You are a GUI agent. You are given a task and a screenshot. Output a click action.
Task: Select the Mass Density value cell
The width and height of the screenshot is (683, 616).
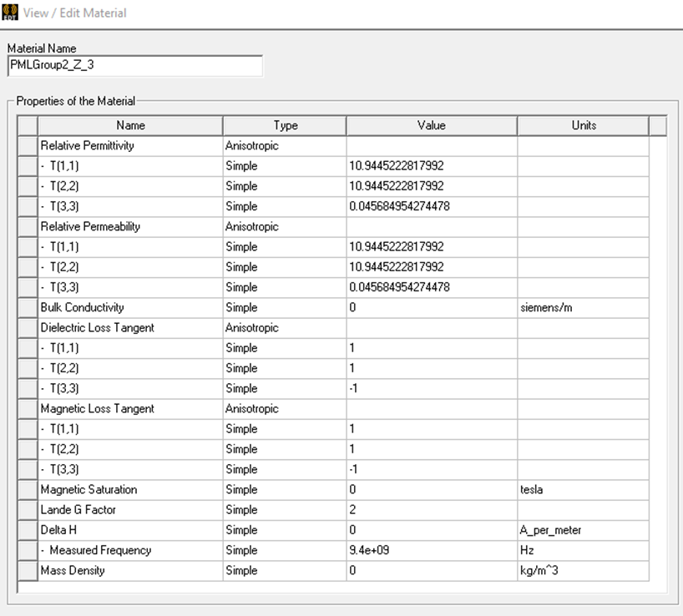point(432,571)
